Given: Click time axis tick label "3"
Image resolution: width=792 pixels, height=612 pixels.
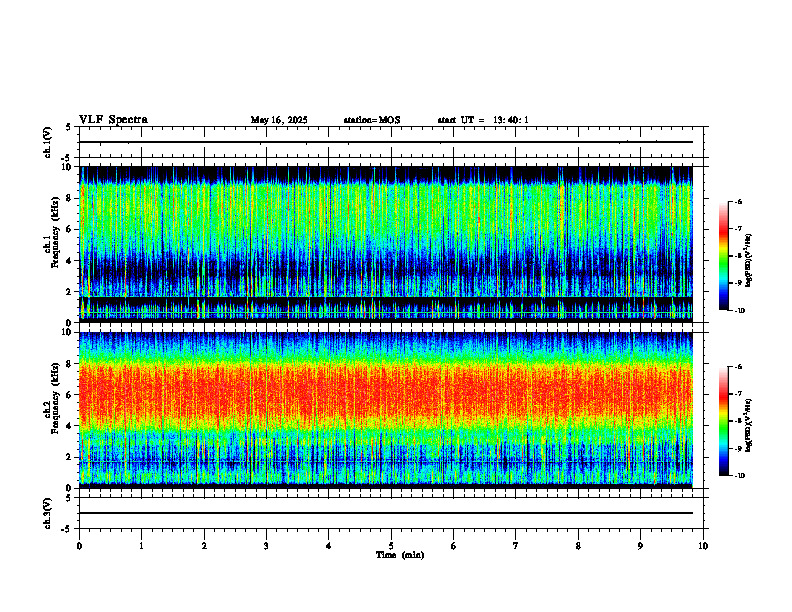Looking at the screenshot, I should (x=266, y=546).
